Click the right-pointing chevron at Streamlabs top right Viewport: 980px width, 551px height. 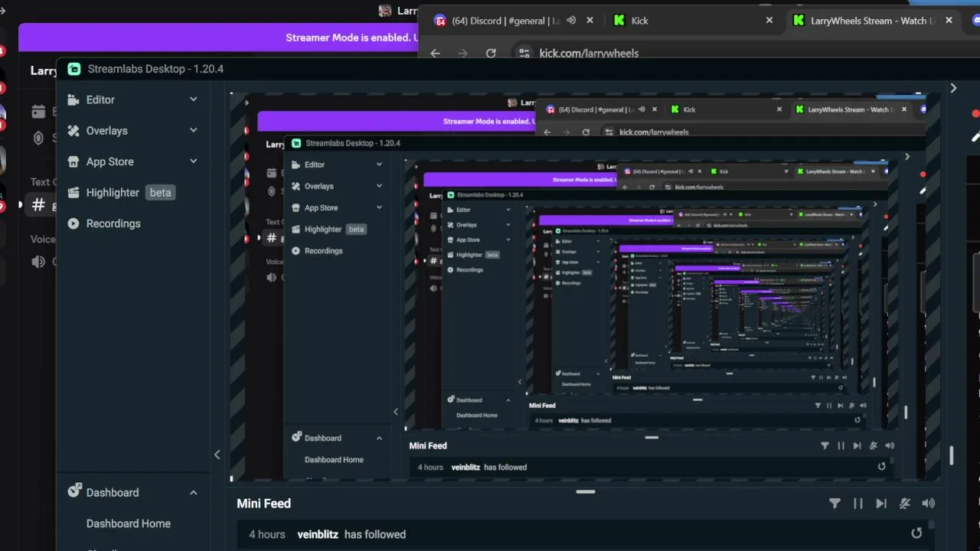click(953, 88)
